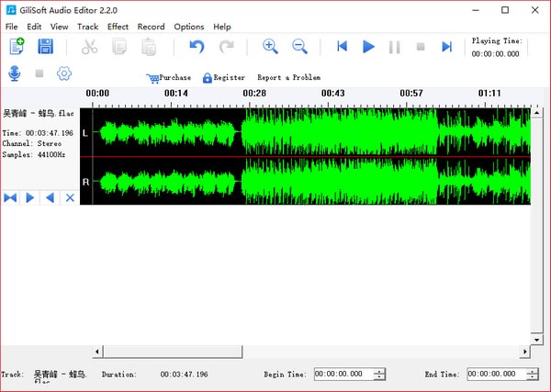Start recording with the microphone icon

click(15, 73)
